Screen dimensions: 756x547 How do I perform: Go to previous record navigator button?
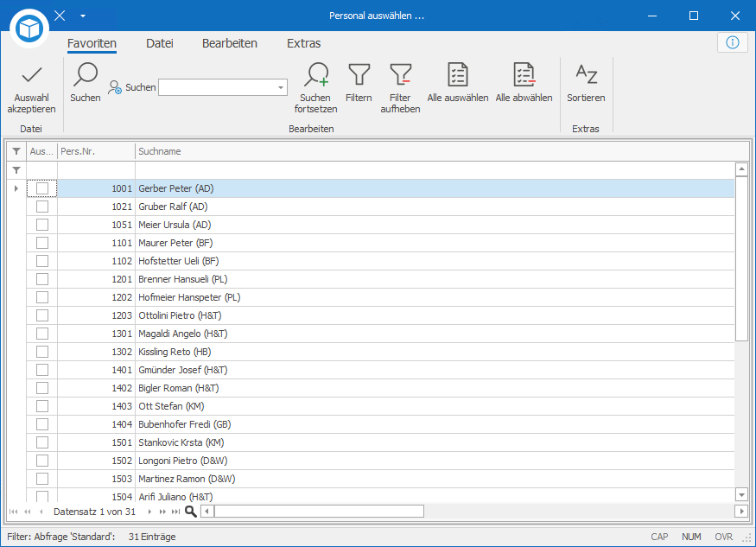click(x=41, y=512)
